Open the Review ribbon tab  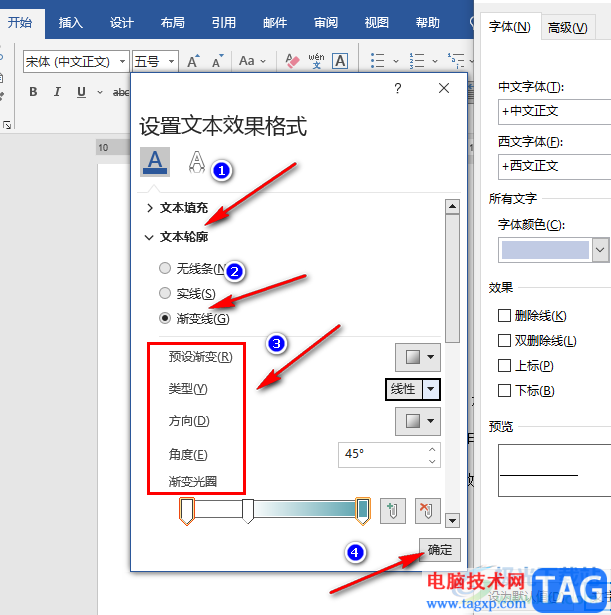[x=326, y=23]
